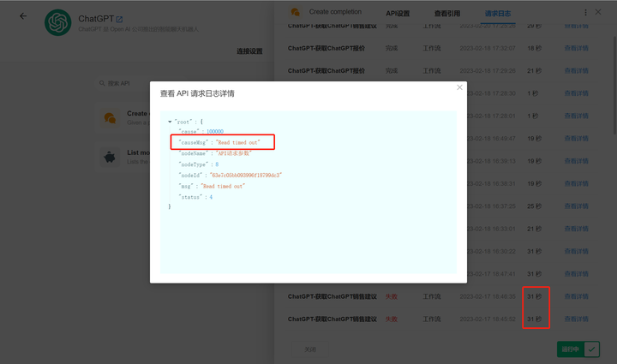Open 连接设置 connection settings

[249, 51]
